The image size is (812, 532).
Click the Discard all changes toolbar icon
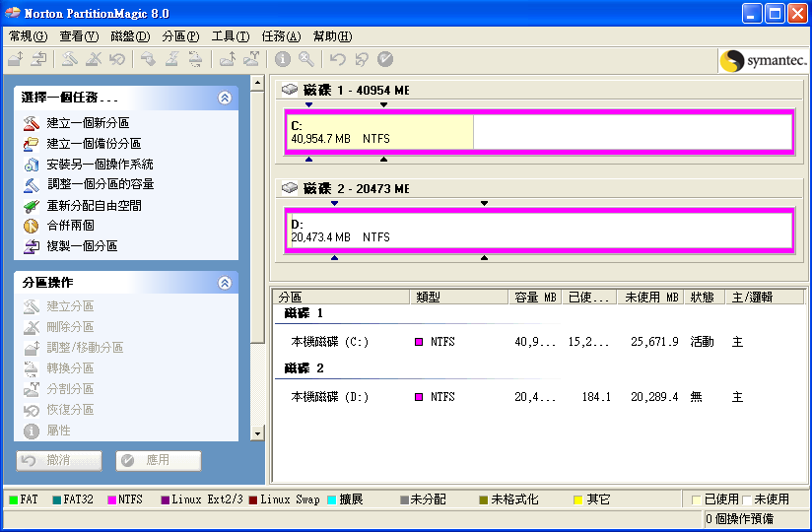[x=362, y=59]
